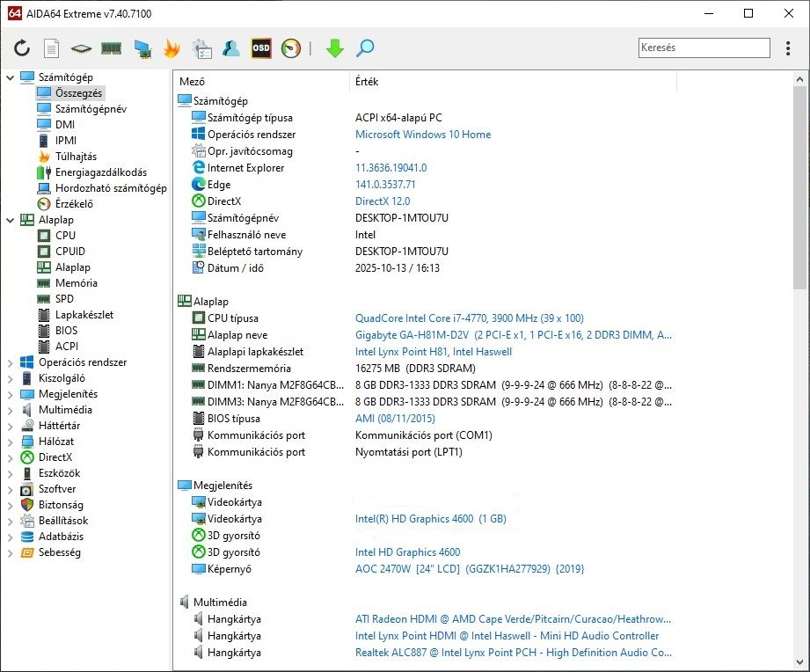
Task: Click the Adatbázis database icon
Action: (x=27, y=537)
